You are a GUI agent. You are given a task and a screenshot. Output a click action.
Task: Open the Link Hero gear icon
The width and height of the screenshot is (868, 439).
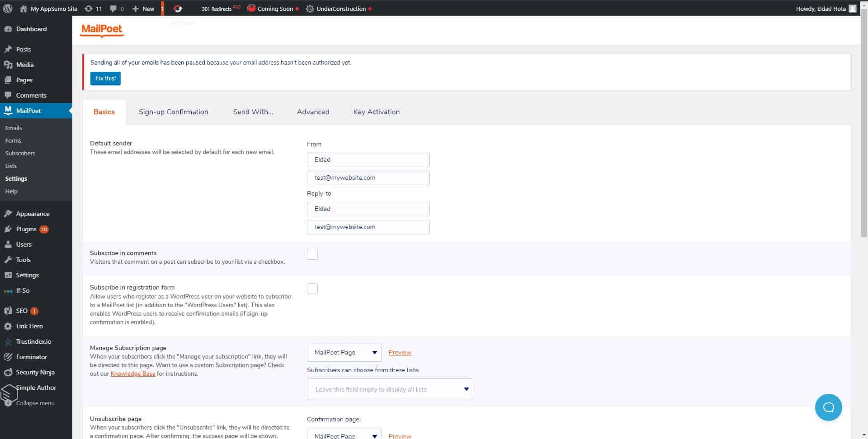[8, 326]
